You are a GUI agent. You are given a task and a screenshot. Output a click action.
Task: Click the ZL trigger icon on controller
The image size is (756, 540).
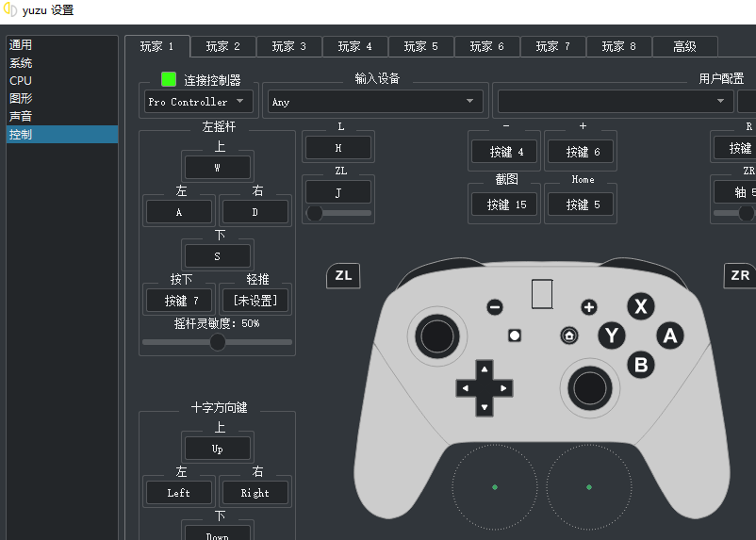coord(343,275)
